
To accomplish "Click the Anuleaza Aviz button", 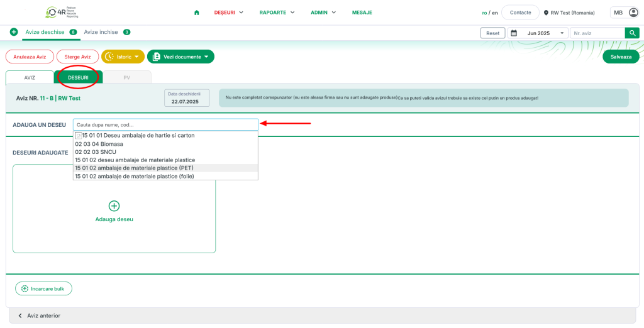I will coord(30,57).
